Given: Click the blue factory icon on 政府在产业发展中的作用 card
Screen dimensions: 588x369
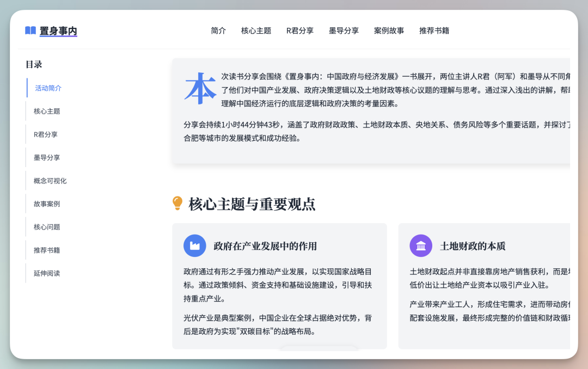Looking at the screenshot, I should 194,245.
